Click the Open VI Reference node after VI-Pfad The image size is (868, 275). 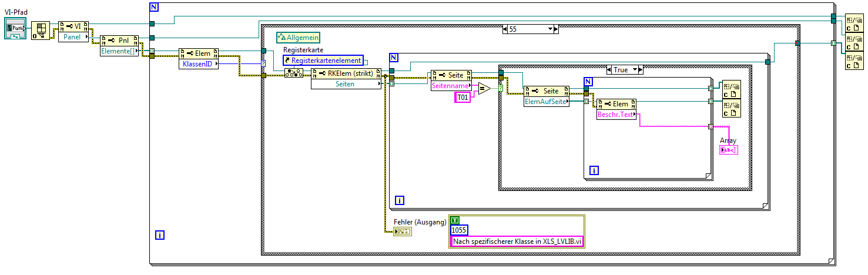[40, 29]
